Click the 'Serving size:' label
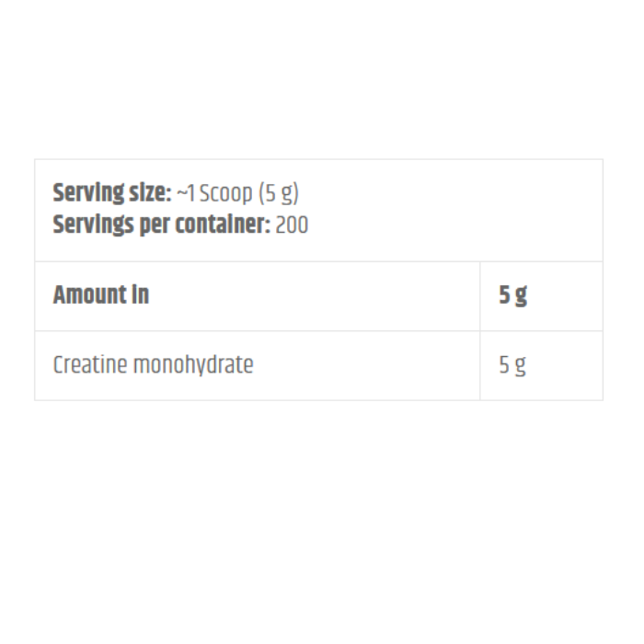The height and width of the screenshot is (644, 644). 111,193
